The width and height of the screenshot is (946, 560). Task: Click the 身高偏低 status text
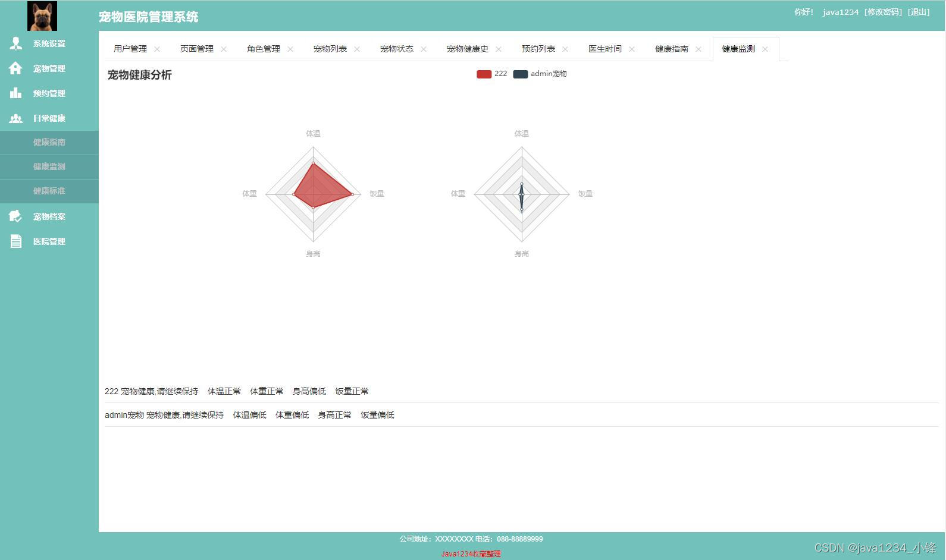tap(309, 391)
